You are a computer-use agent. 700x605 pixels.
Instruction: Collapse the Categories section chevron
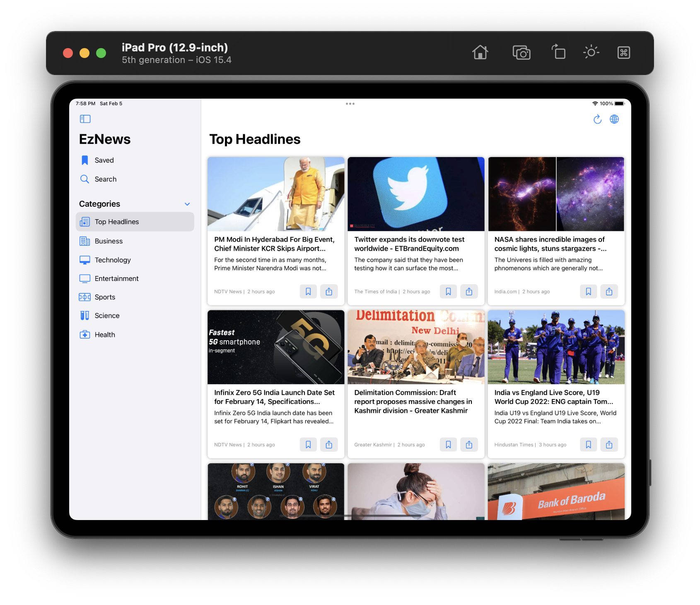point(187,204)
